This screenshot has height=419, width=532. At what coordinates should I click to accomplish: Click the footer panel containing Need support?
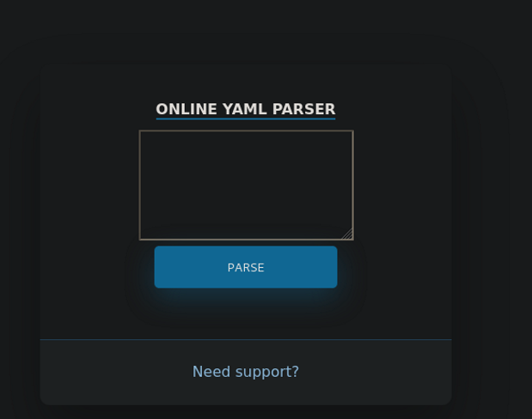[246, 372]
